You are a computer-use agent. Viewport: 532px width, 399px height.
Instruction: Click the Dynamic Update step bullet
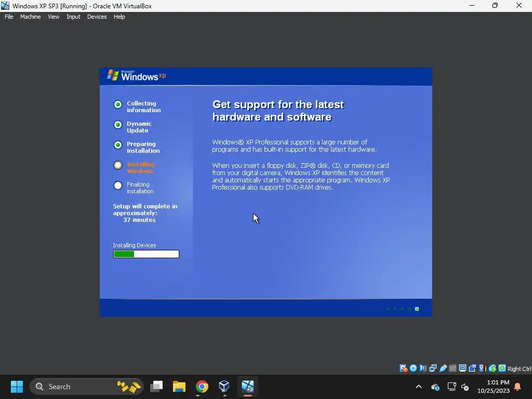[118, 125]
